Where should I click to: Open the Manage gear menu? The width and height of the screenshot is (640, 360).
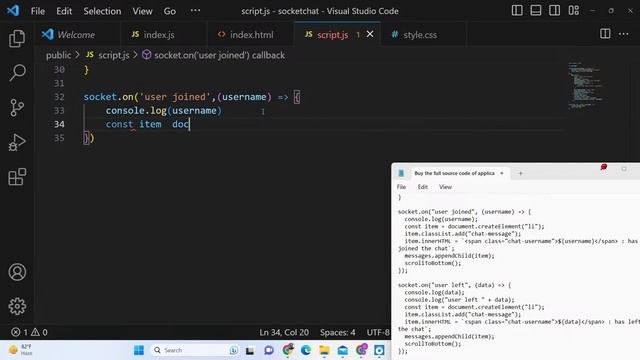pos(17,306)
